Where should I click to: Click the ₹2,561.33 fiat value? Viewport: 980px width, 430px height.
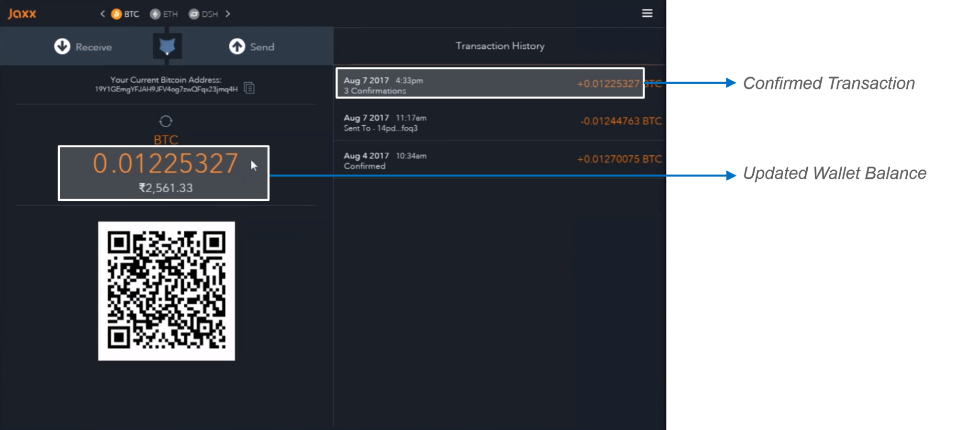166,188
